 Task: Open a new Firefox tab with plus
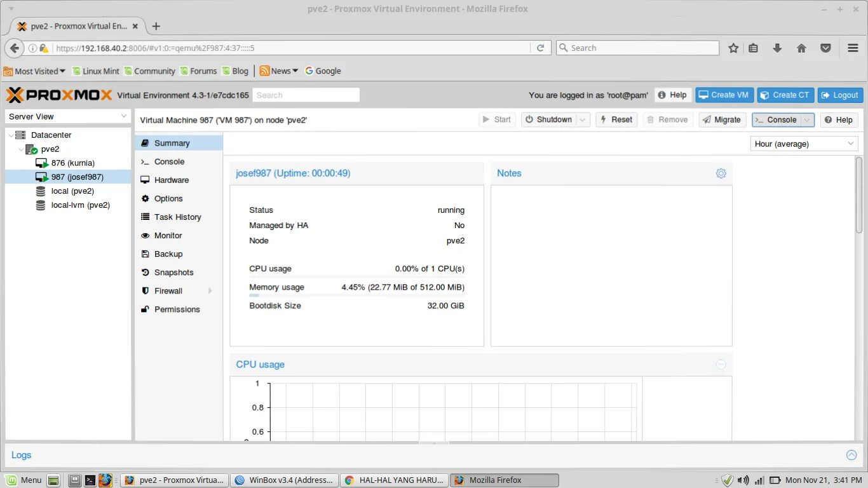point(156,26)
